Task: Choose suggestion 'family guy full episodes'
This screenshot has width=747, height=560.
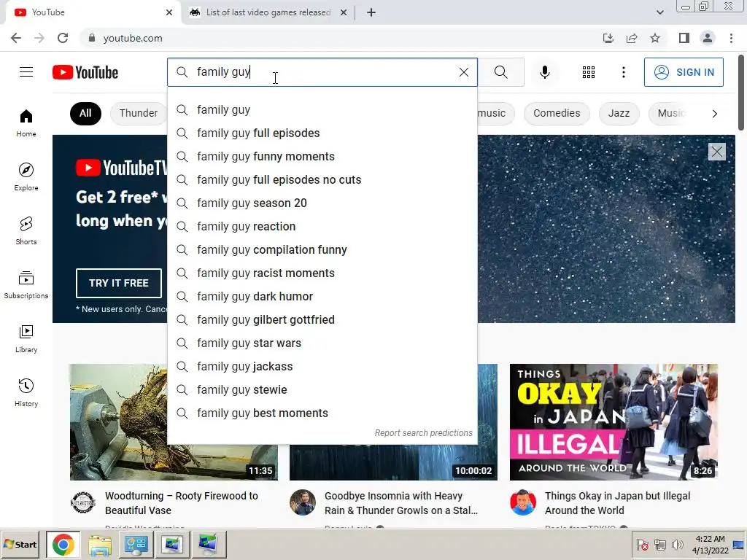Action: click(x=322, y=133)
